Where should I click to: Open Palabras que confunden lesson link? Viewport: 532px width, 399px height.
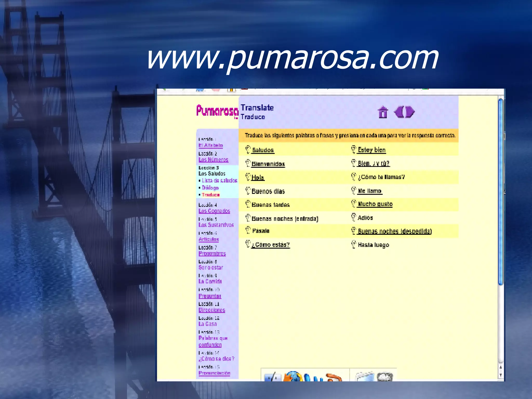tap(213, 342)
